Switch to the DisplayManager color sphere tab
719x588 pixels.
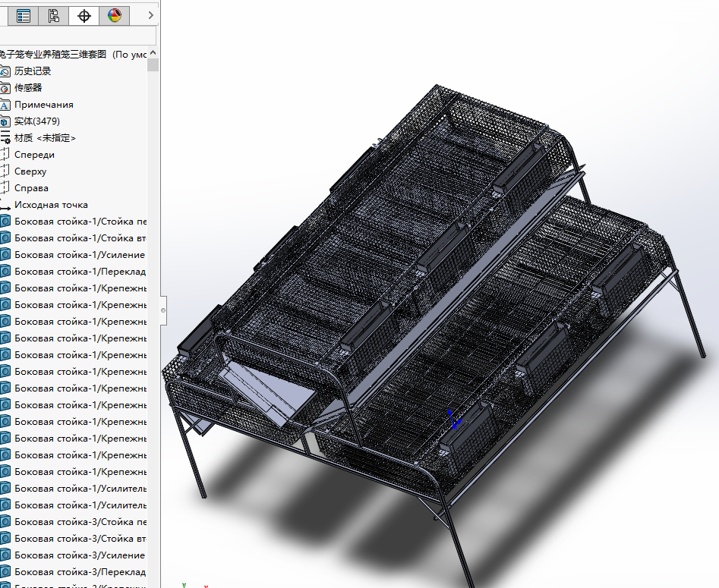[x=114, y=16]
